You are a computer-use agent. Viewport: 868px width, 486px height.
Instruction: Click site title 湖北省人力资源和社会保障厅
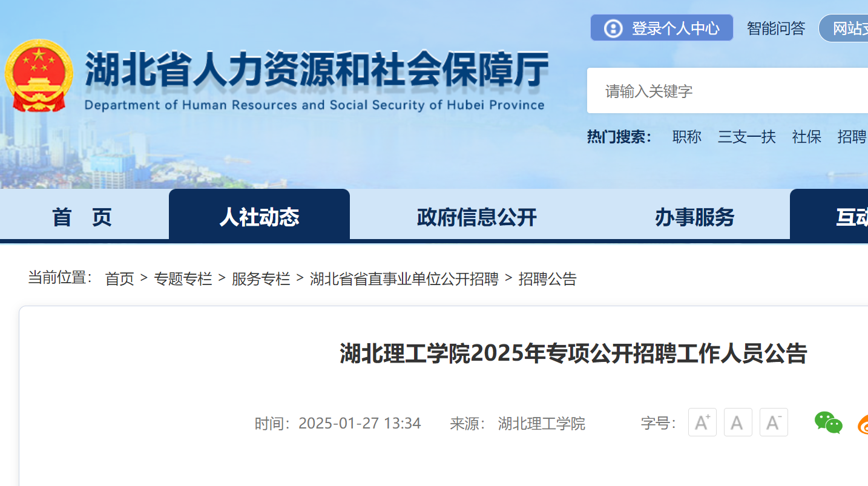point(317,68)
